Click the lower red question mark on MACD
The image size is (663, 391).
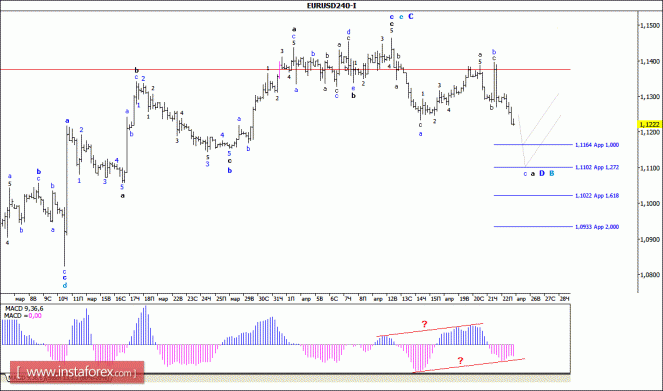pyautogui.click(x=460, y=361)
